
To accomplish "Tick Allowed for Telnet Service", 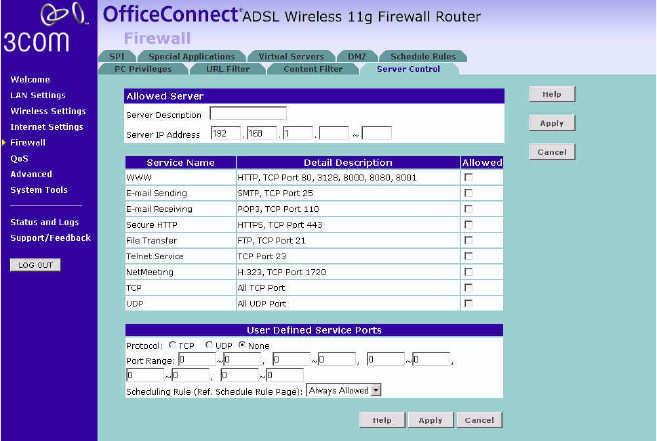I will 468,256.
